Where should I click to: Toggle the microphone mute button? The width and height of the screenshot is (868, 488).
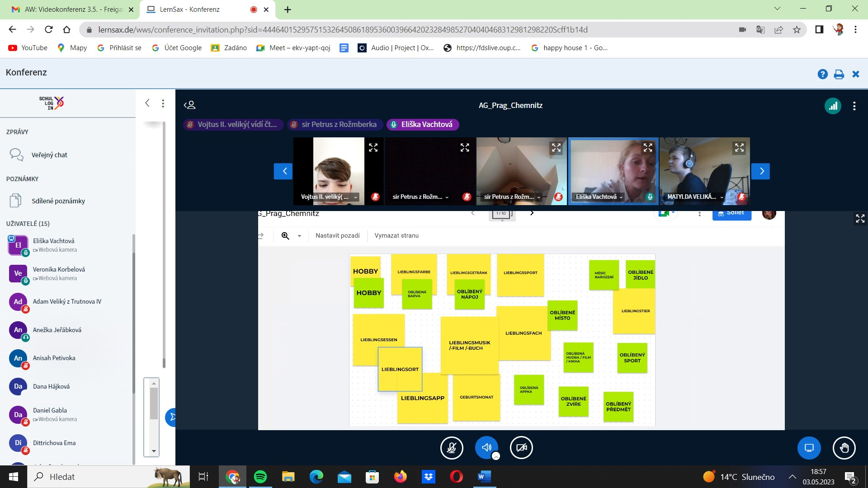point(452,448)
